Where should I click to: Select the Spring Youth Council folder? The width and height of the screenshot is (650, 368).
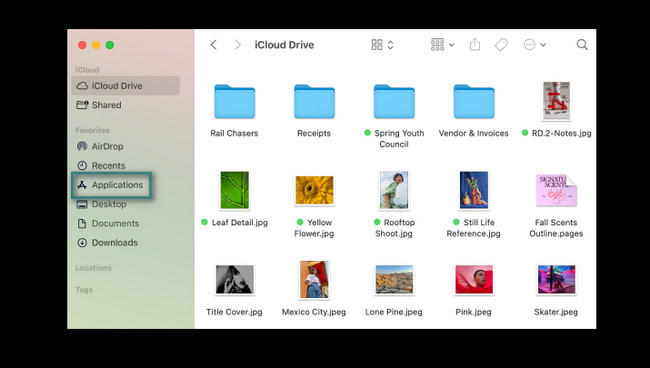[394, 102]
